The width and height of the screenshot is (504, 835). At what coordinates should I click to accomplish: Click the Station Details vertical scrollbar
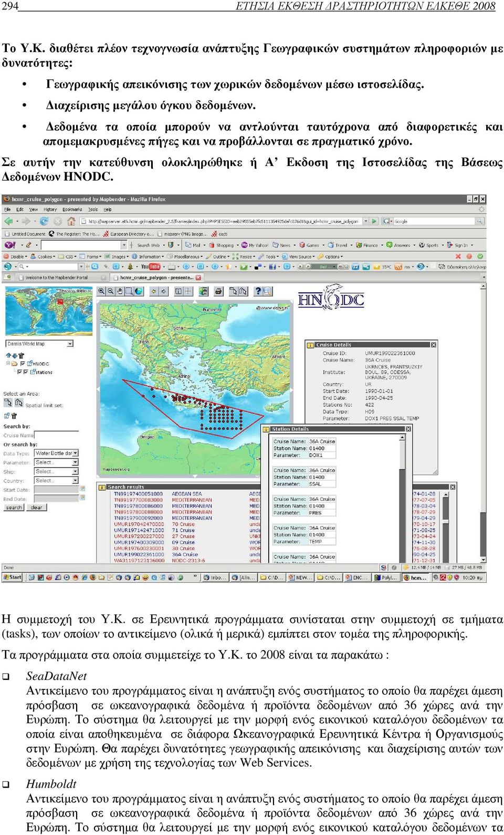(402, 498)
